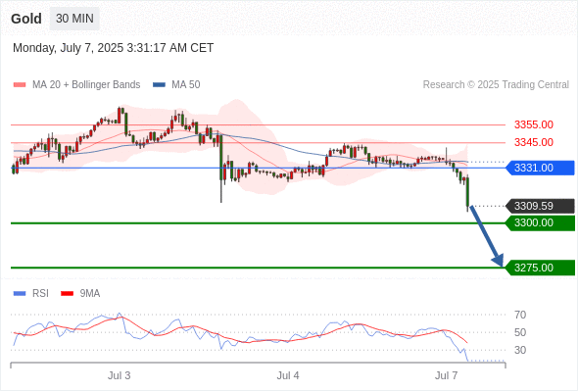Click the 30 MIN timeframe badge

pyautogui.click(x=74, y=19)
